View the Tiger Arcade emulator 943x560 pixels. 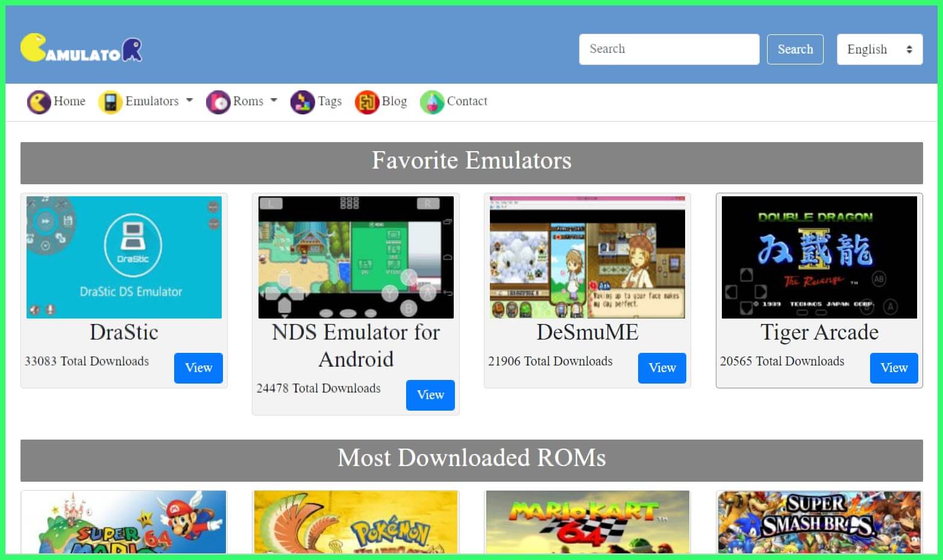click(x=894, y=368)
